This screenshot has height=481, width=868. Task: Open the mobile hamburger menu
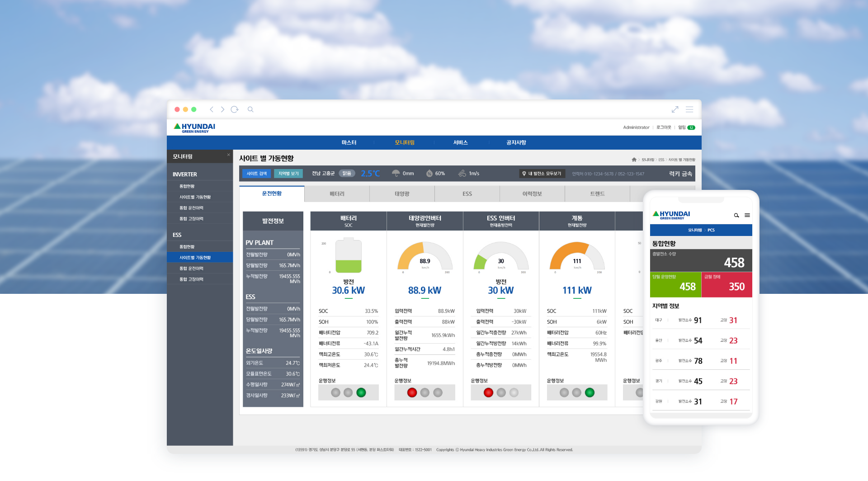pyautogui.click(x=747, y=216)
